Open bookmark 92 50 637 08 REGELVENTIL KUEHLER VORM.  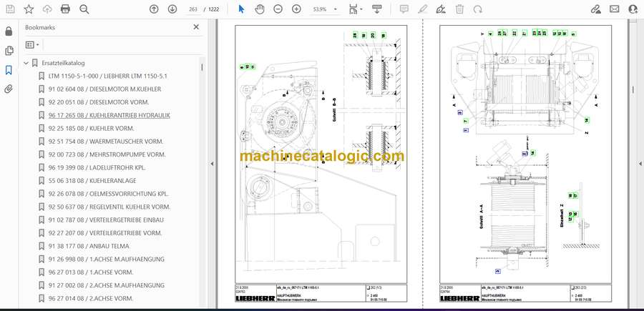pos(109,207)
